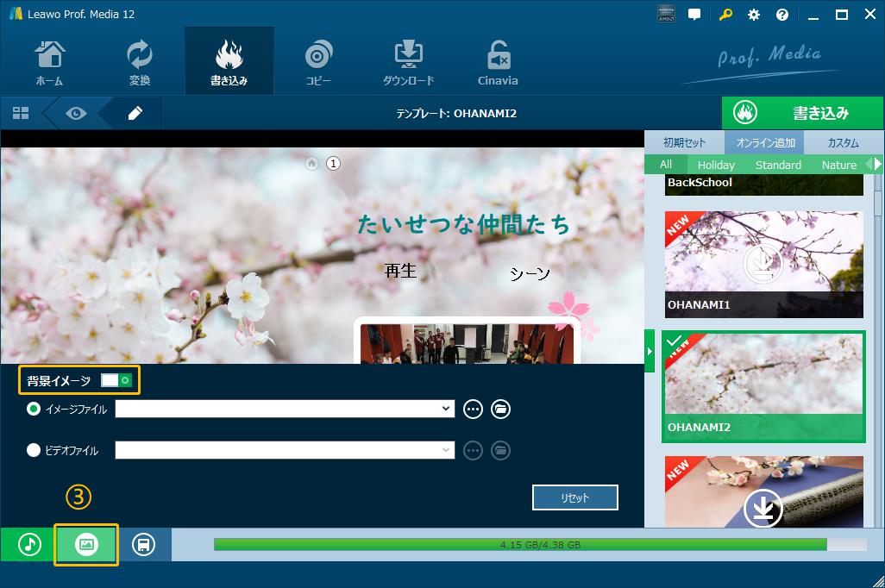This screenshot has width=885, height=588.
Task: Select menu title たいせつな仲間たち
Action: 464,224
